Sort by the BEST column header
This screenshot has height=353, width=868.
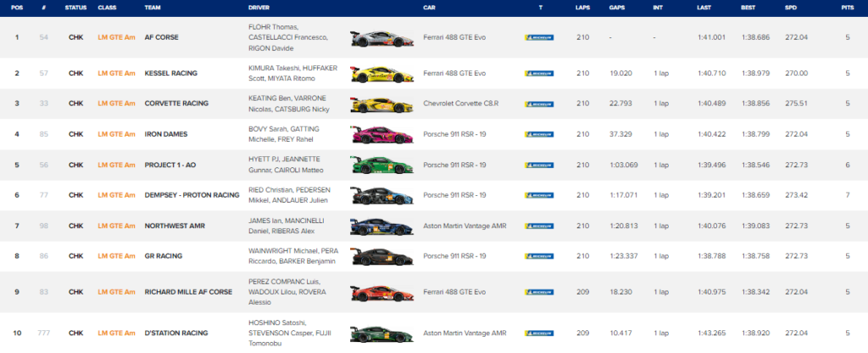click(748, 8)
